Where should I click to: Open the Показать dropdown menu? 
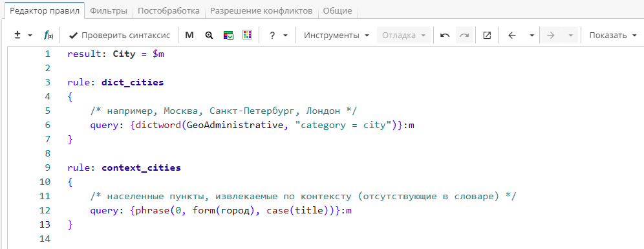click(x=612, y=36)
